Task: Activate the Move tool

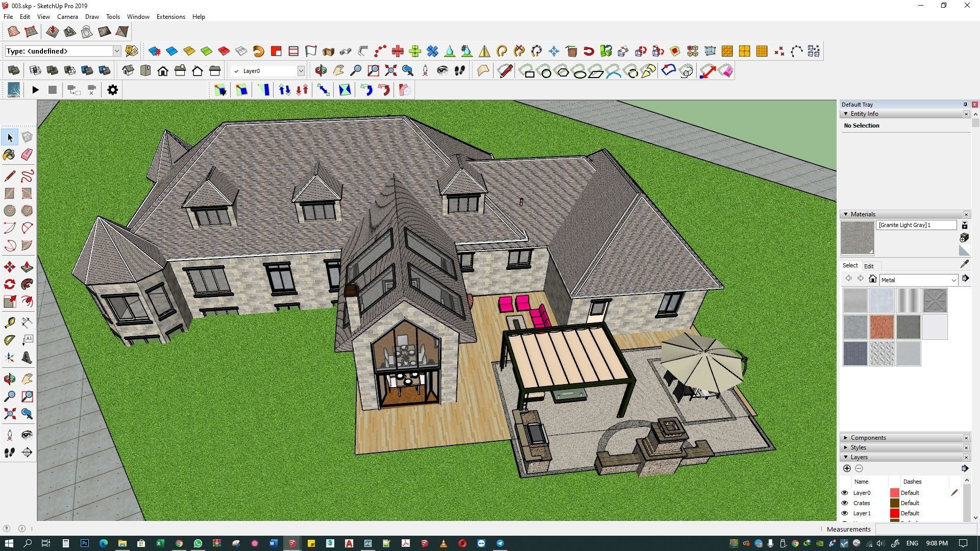Action: coord(10,267)
